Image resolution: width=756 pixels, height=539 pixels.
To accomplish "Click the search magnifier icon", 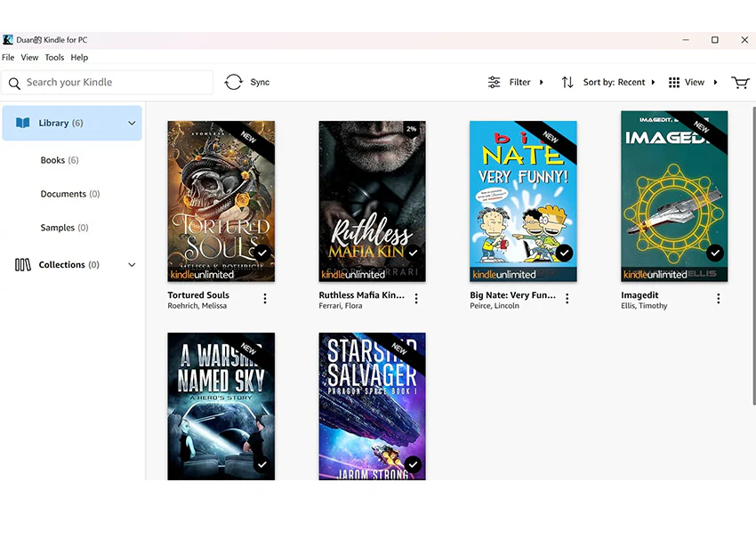I will click(14, 83).
